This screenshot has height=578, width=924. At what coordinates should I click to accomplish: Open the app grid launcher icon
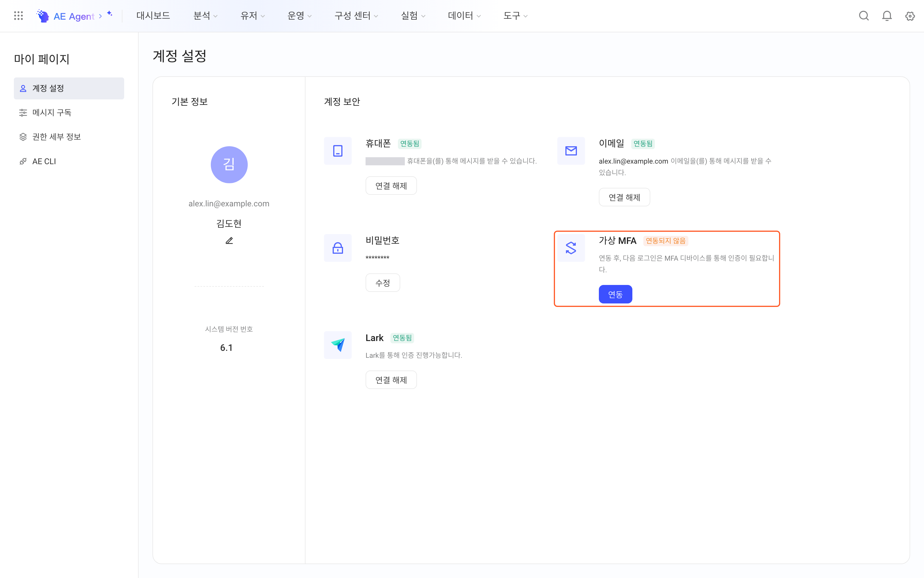point(18,16)
